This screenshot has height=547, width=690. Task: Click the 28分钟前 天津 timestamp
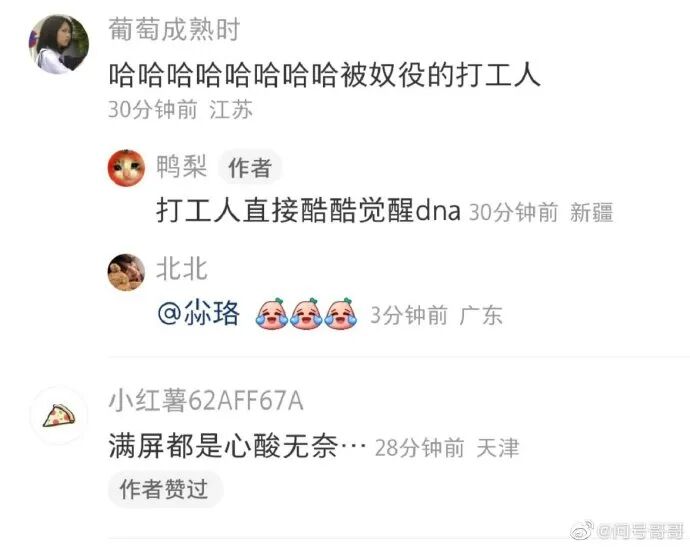pos(447,448)
